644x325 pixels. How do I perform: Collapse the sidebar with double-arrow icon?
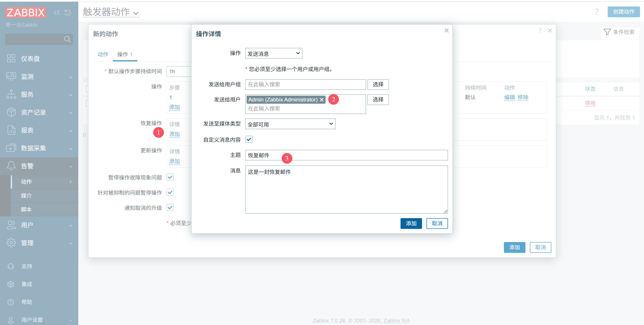point(57,13)
